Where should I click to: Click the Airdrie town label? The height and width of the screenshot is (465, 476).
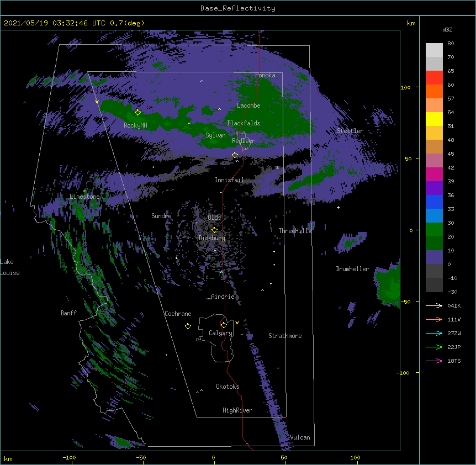223,297
